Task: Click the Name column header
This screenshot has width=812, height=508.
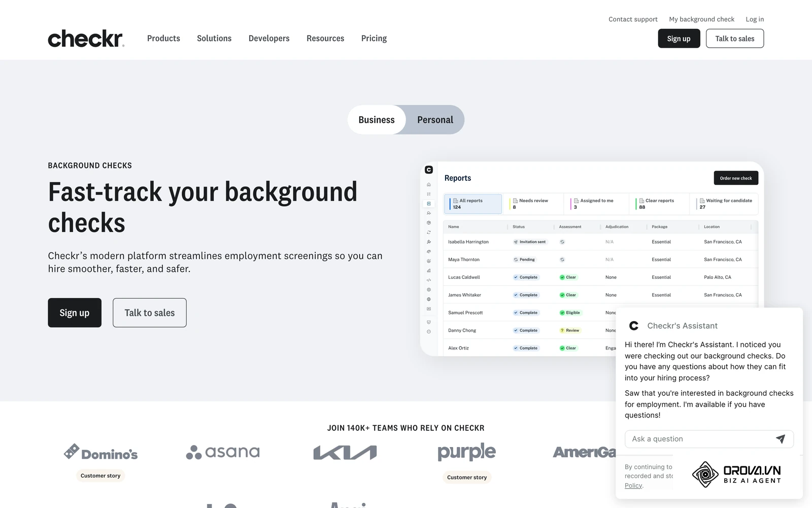Action: pos(454,227)
